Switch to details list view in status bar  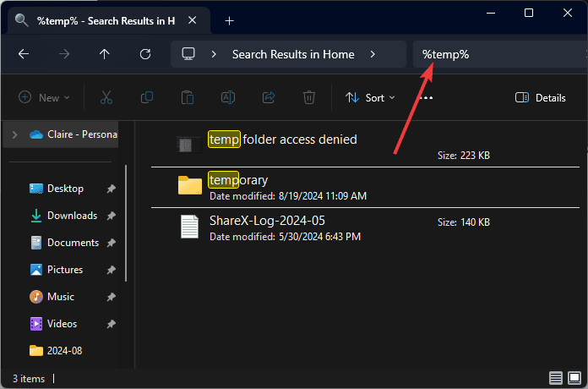pos(555,377)
